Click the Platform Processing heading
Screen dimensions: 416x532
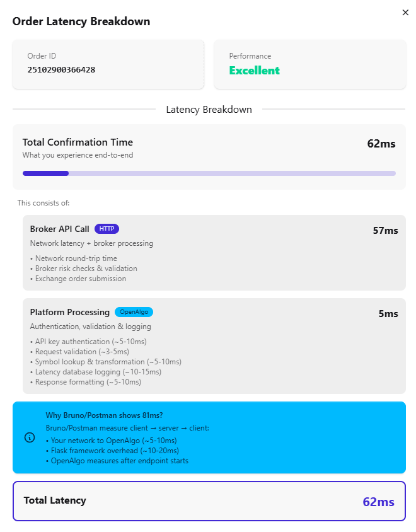(x=69, y=312)
